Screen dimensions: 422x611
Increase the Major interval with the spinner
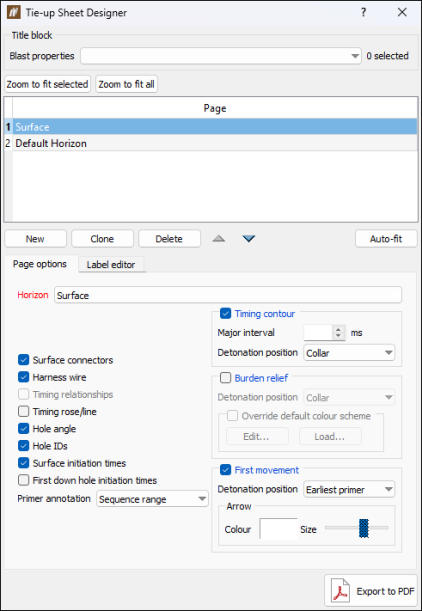[338, 329]
